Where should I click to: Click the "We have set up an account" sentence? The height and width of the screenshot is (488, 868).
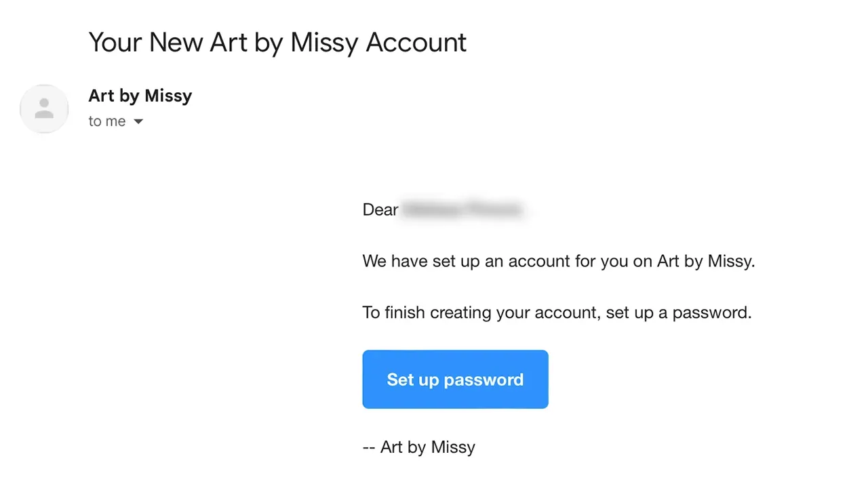click(x=558, y=261)
